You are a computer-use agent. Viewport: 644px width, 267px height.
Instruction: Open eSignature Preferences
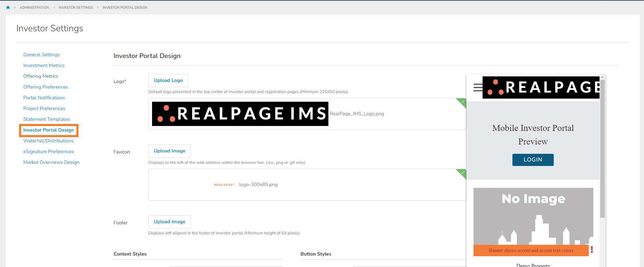coord(48,151)
